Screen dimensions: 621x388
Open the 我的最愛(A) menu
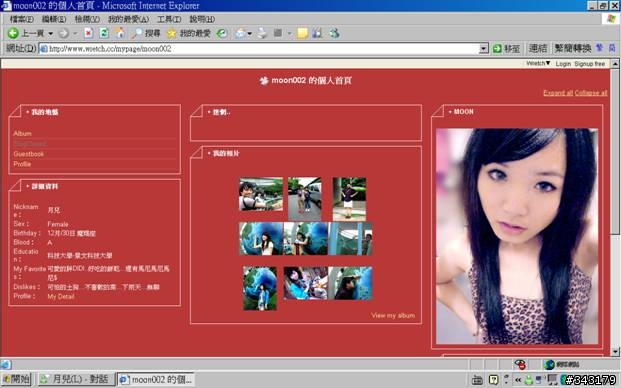coord(128,19)
